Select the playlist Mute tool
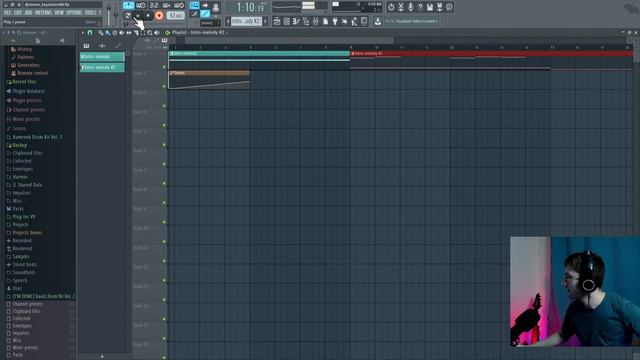Image resolution: width=640 pixels, height=360 pixels. coord(122,33)
